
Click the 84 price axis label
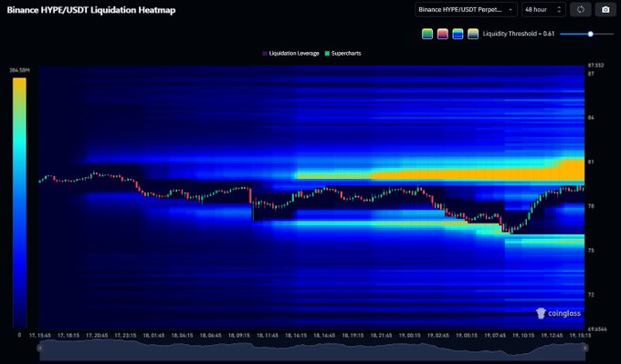coord(591,118)
